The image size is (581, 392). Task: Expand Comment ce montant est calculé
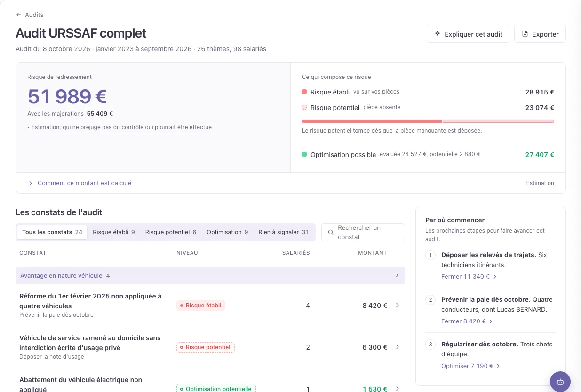tap(80, 183)
